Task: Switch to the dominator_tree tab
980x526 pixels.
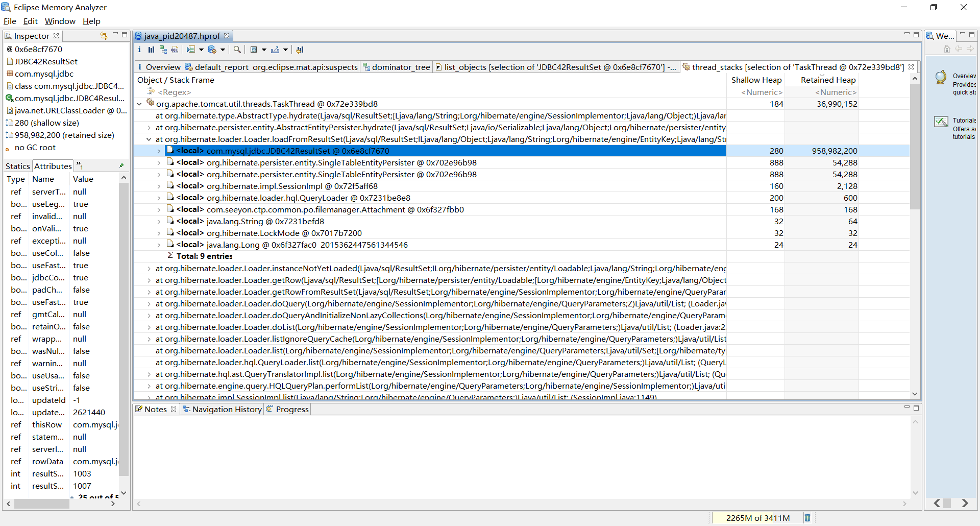Action: point(397,67)
